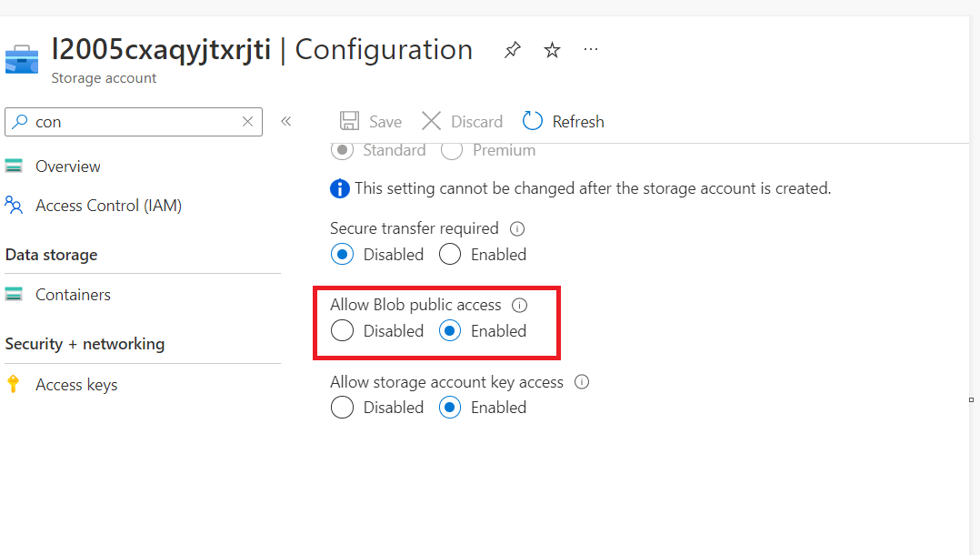
Task: Collapse the sidebar with double chevron
Action: pyautogui.click(x=285, y=122)
